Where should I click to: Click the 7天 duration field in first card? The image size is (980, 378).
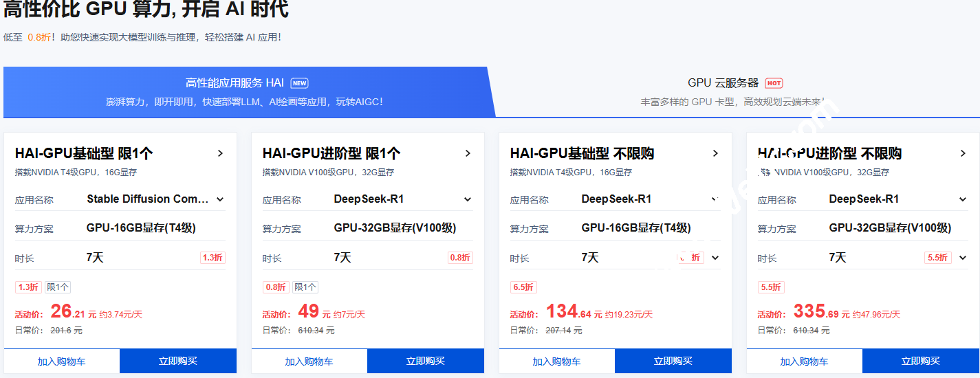pos(95,258)
